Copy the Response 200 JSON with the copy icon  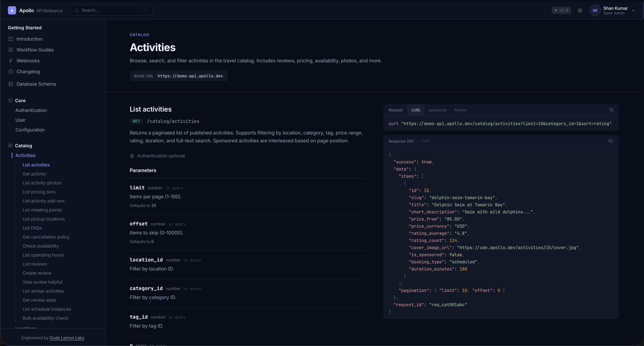coord(611,141)
